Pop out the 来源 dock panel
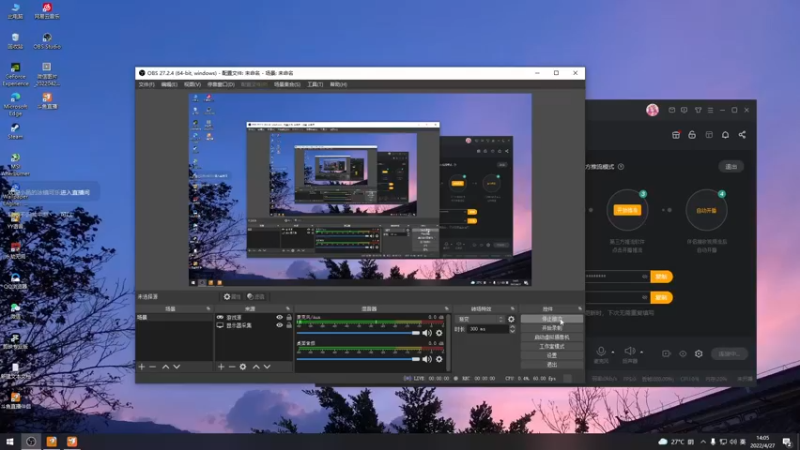 pos(288,309)
